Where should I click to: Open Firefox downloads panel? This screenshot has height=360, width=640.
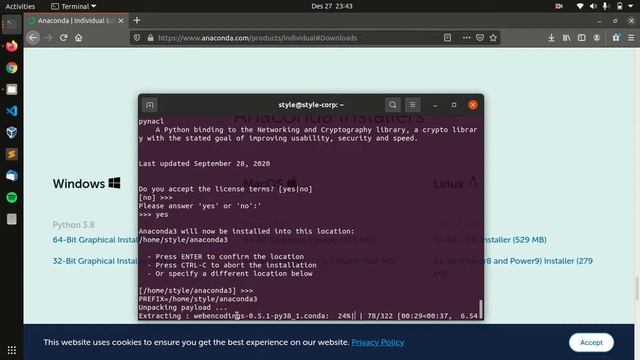click(551, 38)
